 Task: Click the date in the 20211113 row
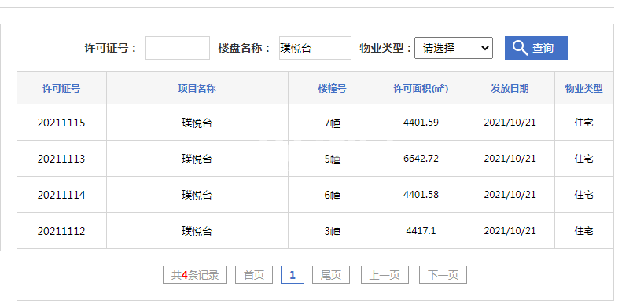tap(510, 159)
